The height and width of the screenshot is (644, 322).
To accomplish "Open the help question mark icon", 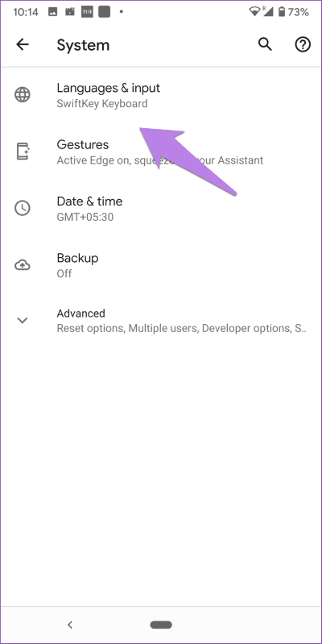I will point(303,44).
